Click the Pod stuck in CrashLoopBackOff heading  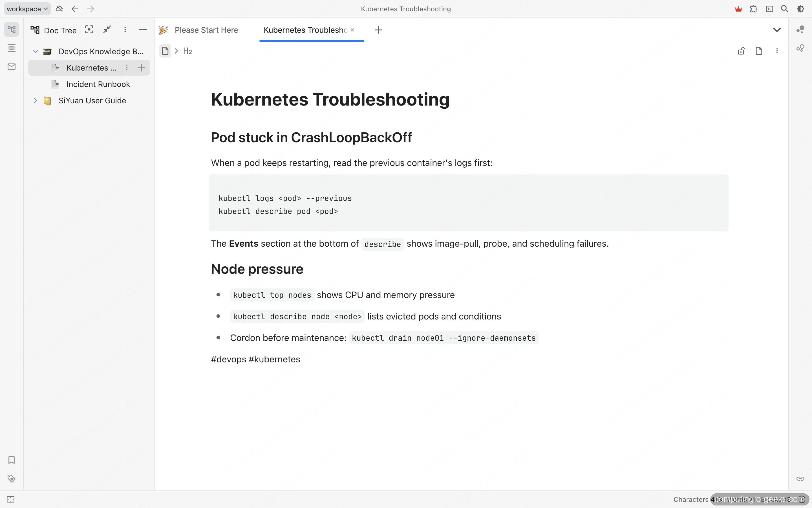[311, 137]
